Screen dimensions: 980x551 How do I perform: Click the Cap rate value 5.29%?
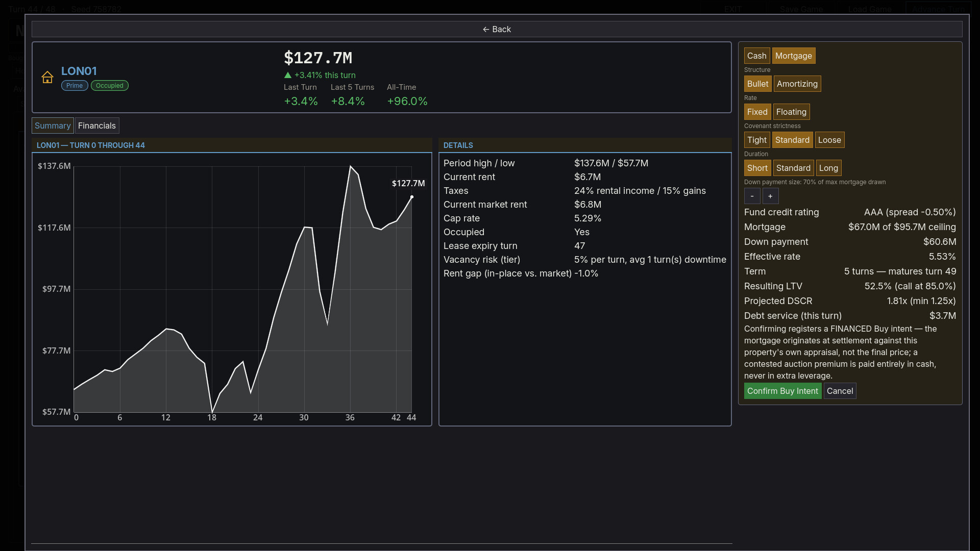pos(587,218)
